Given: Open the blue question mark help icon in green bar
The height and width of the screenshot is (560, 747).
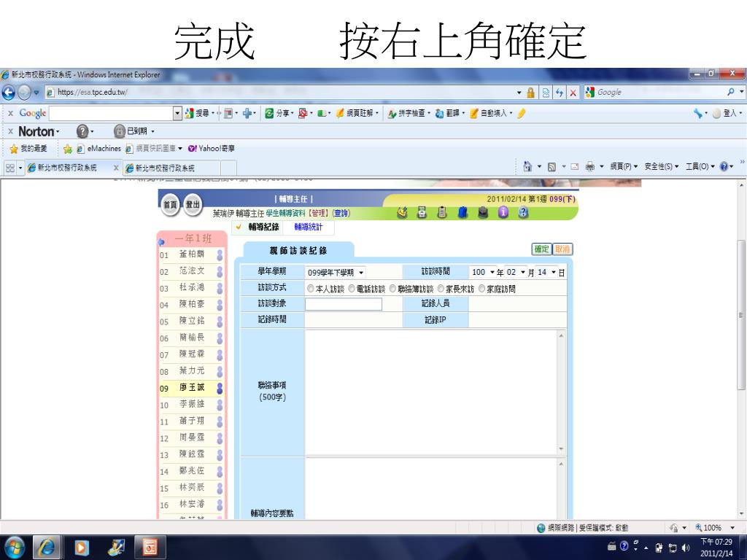Looking at the screenshot, I should click(x=523, y=212).
